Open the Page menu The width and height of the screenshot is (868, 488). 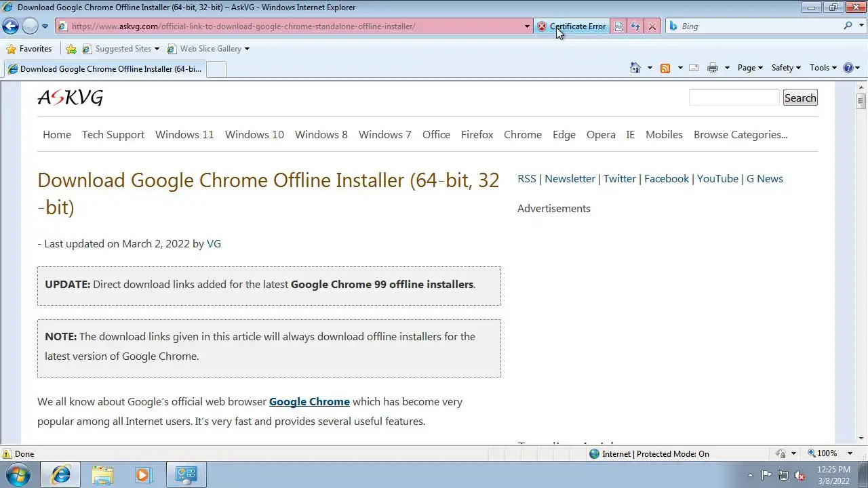click(x=750, y=68)
